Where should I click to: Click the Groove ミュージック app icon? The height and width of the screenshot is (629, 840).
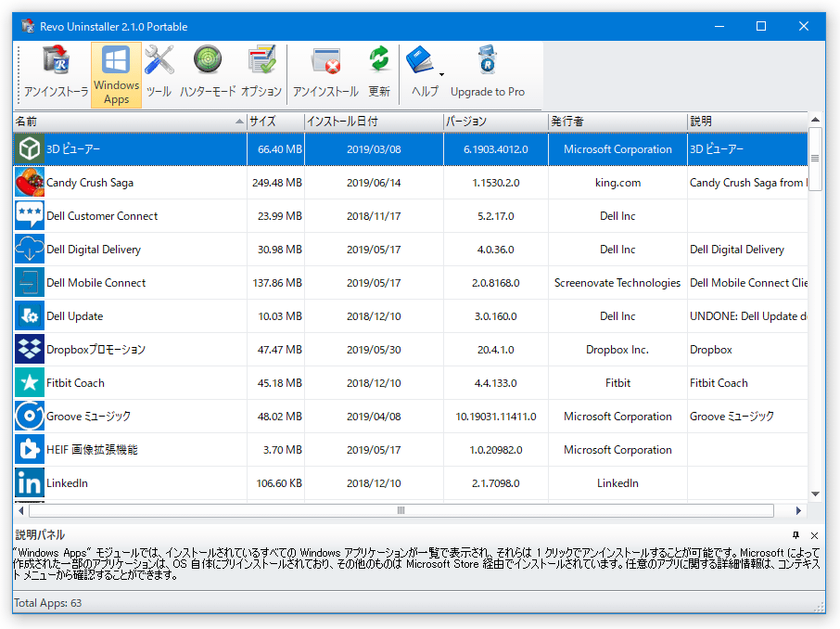tap(29, 417)
